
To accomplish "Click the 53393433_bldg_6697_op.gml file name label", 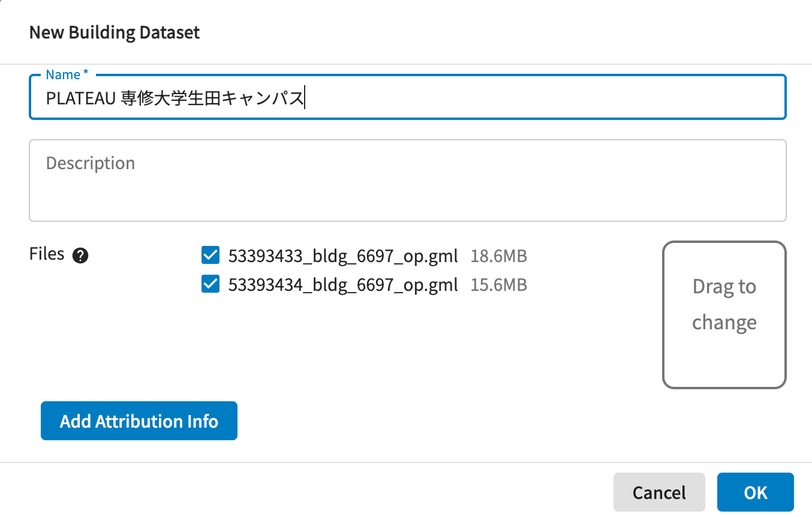I will pos(343,256).
